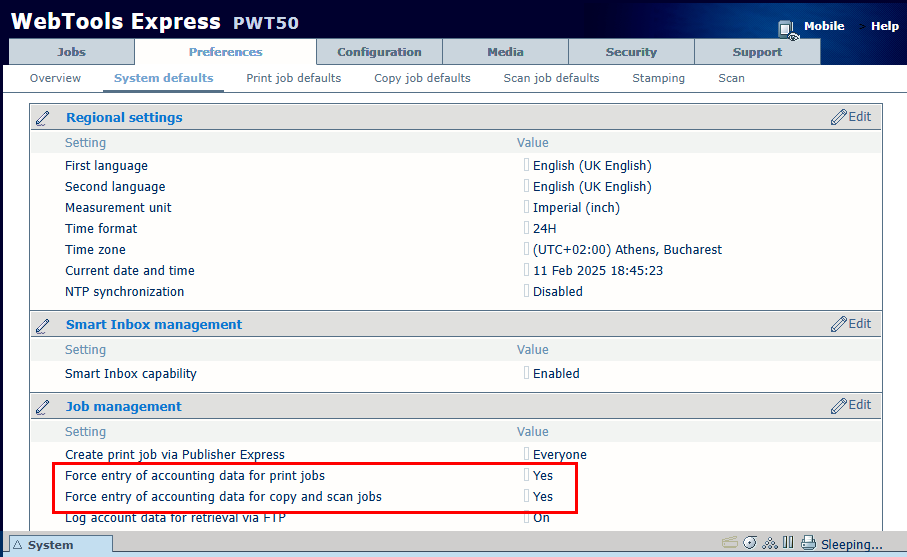Viewport: 907px width, 557px height.
Task: Go to the Jobs tab
Action: pyautogui.click(x=71, y=52)
